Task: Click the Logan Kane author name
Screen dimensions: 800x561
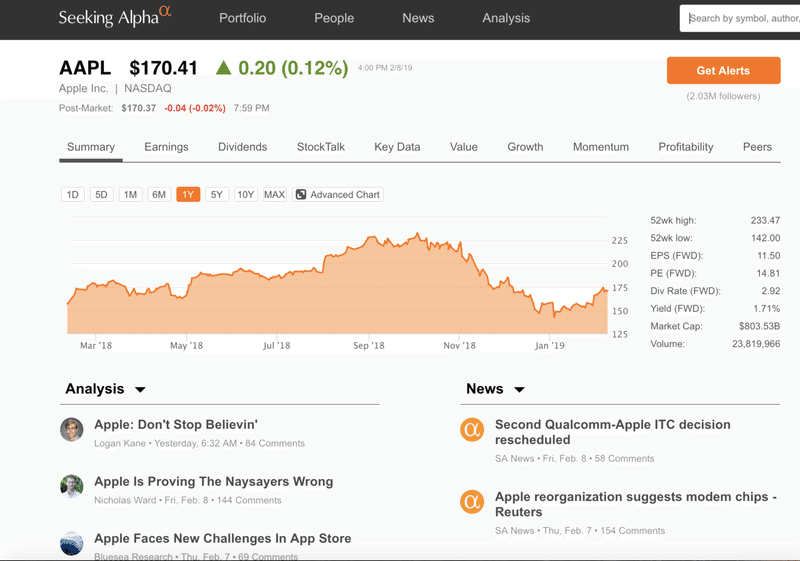Action: coord(120,443)
